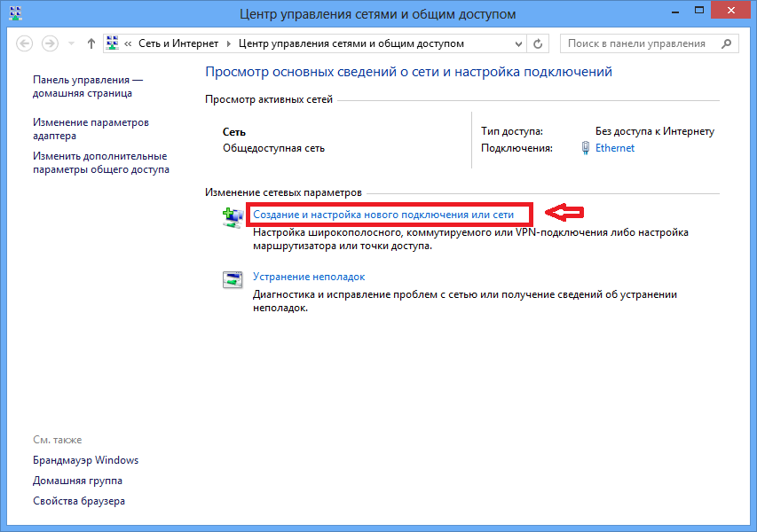Open 'Создание и настройка нового подключения или сети'

383,215
